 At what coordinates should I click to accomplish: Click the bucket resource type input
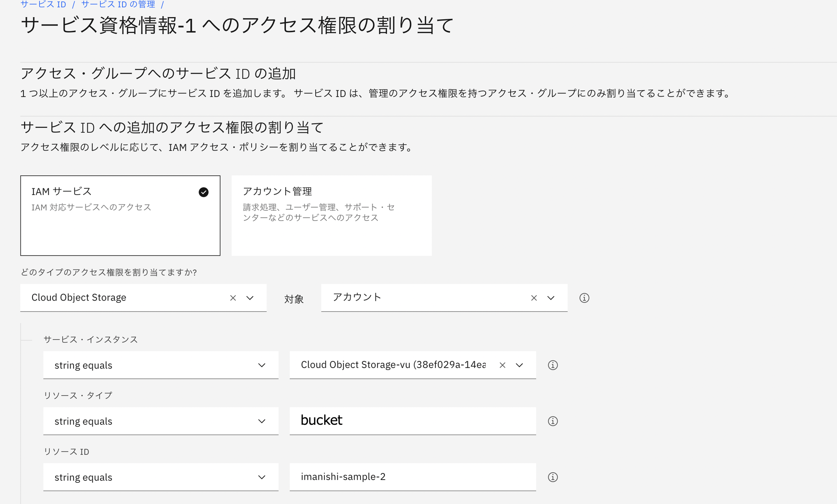pyautogui.click(x=412, y=421)
